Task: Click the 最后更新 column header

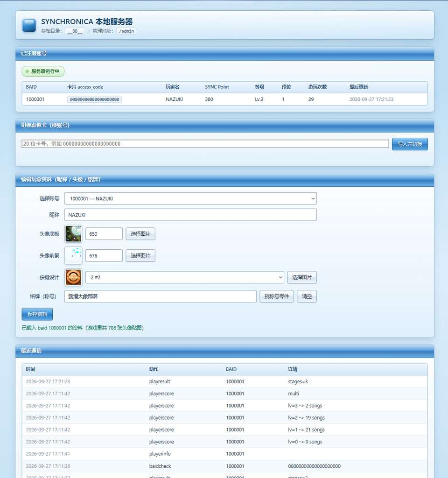Action: click(358, 87)
